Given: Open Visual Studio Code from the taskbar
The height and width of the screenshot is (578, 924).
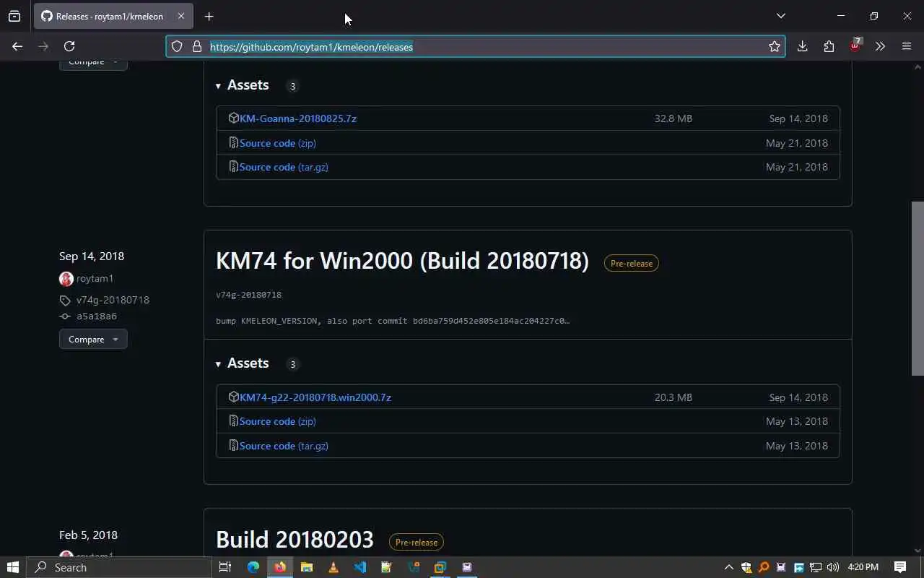Looking at the screenshot, I should (359, 567).
